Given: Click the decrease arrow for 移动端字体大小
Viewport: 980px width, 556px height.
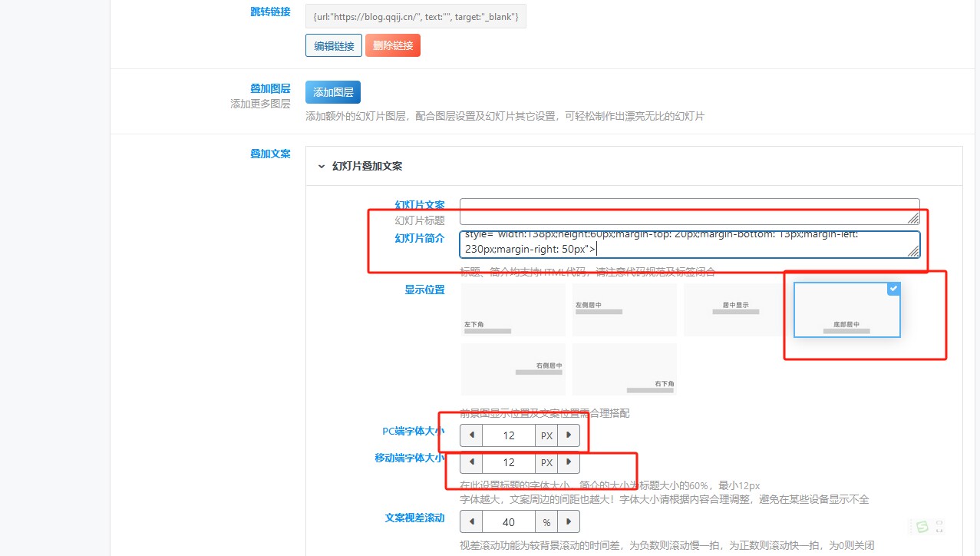Looking at the screenshot, I should point(470,462).
